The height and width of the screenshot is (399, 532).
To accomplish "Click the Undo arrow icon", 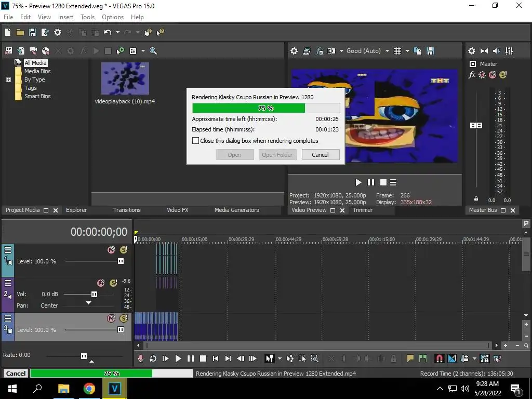I will (x=108, y=32).
